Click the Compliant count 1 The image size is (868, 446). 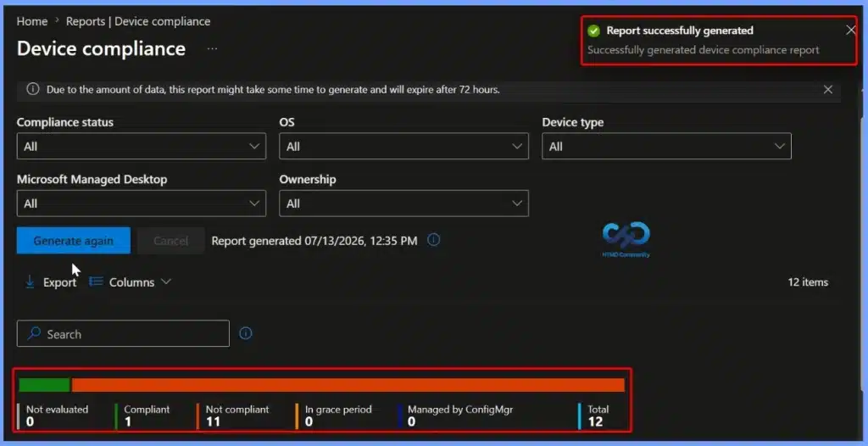[x=127, y=421]
